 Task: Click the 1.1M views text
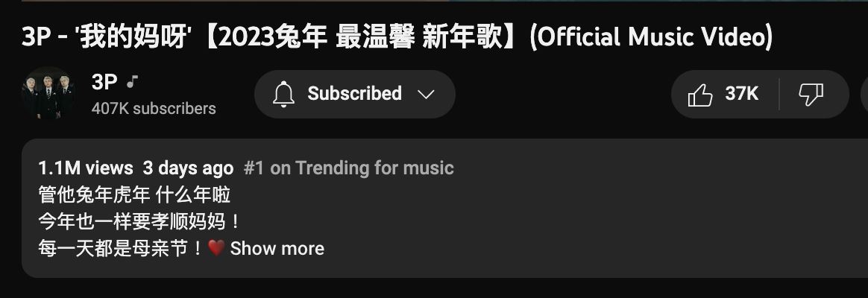tap(86, 168)
